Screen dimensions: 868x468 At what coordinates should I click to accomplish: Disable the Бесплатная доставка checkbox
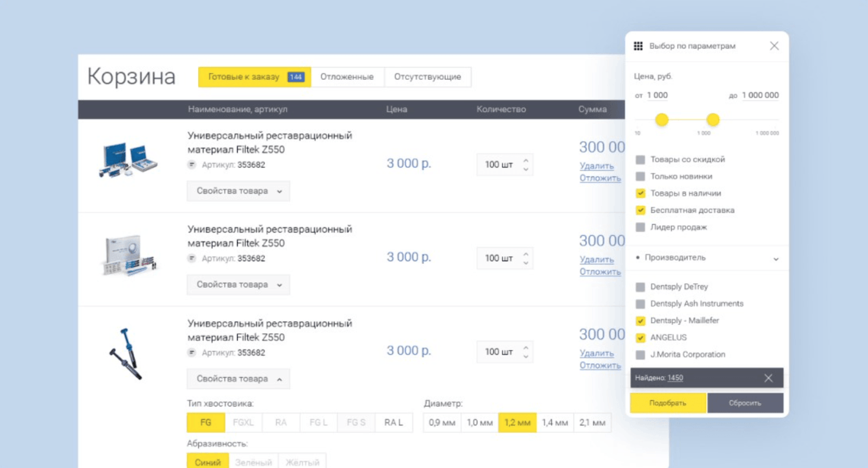coord(641,210)
